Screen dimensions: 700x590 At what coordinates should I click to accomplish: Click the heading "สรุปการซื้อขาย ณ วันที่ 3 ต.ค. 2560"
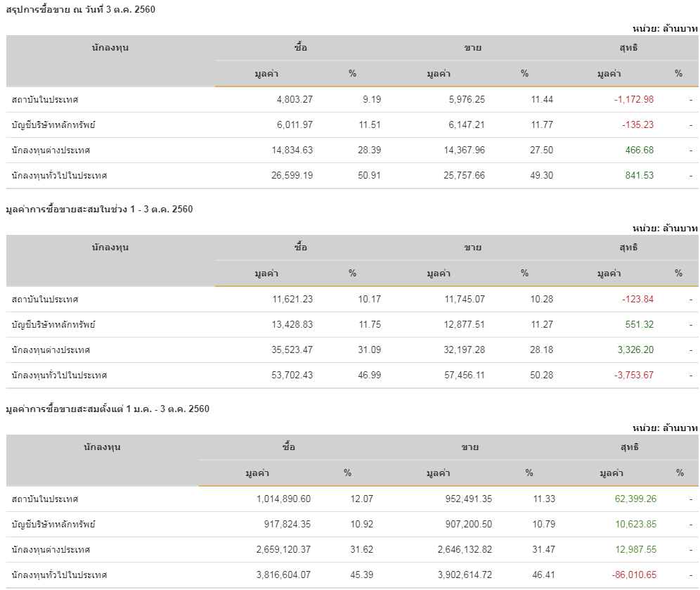(x=80, y=9)
